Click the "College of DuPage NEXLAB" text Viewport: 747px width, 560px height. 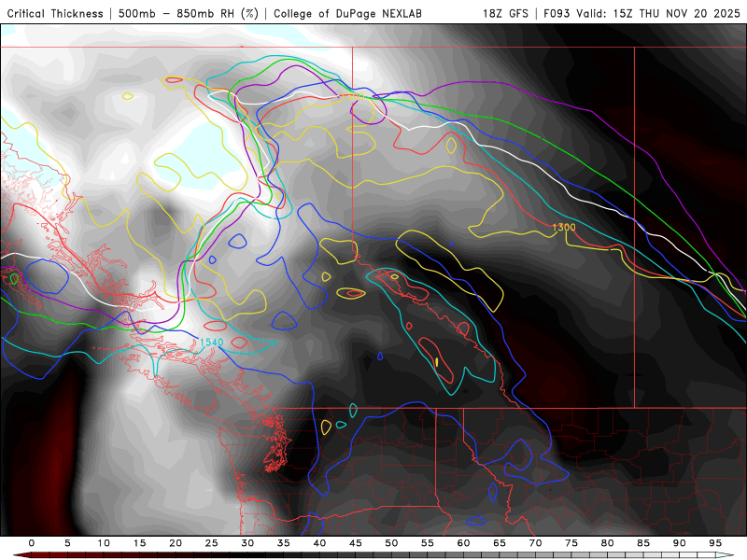tap(347, 13)
